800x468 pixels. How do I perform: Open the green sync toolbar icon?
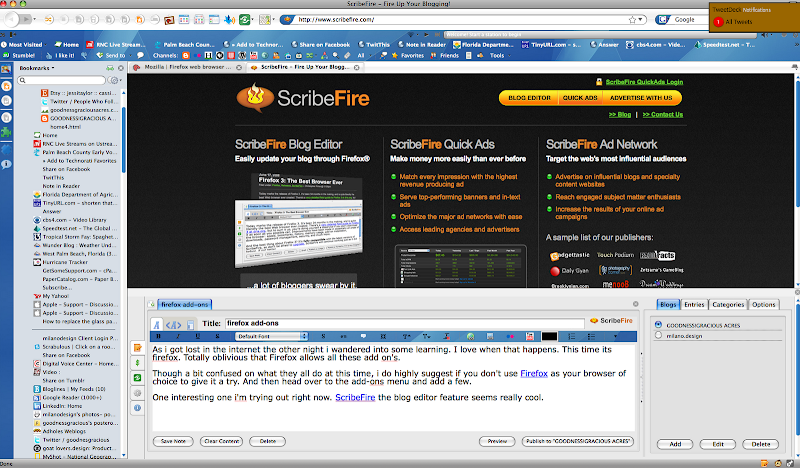[244, 19]
